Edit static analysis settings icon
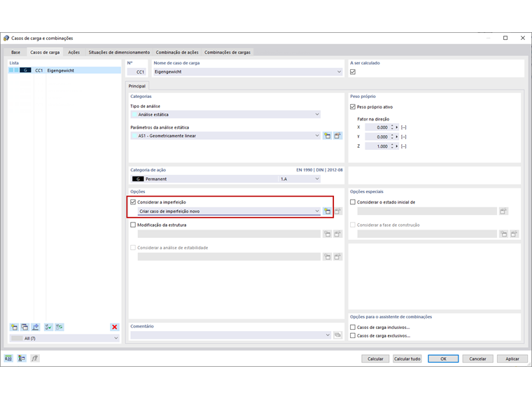Screen dimensions: 532x399 tap(337, 136)
